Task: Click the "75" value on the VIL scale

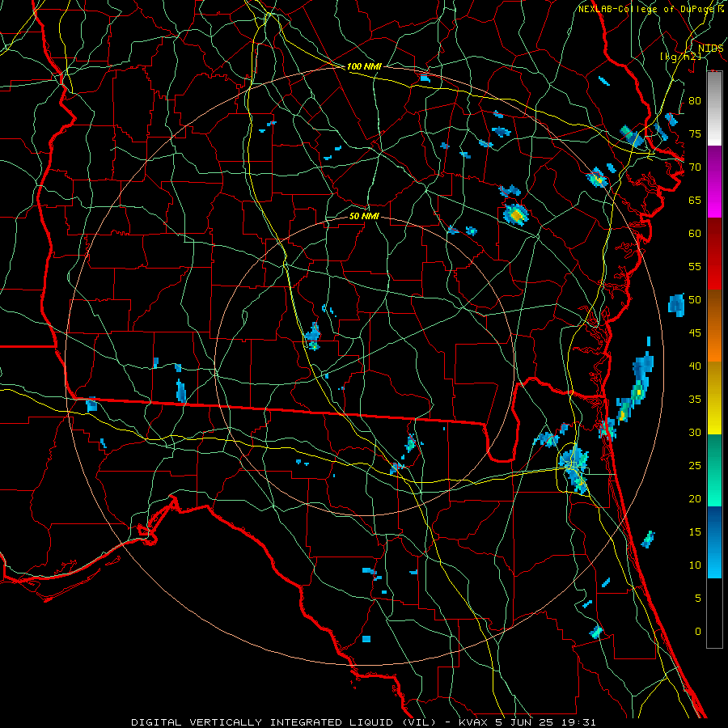Action: point(695,133)
